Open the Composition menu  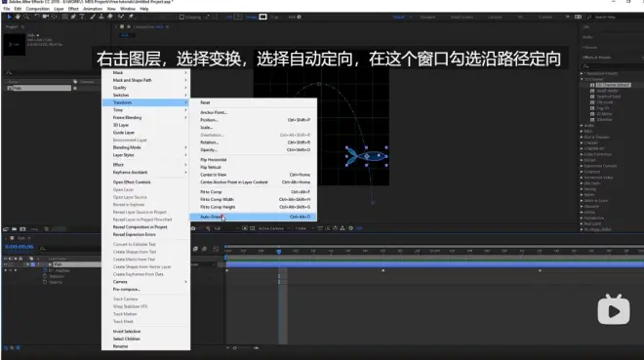point(37,9)
